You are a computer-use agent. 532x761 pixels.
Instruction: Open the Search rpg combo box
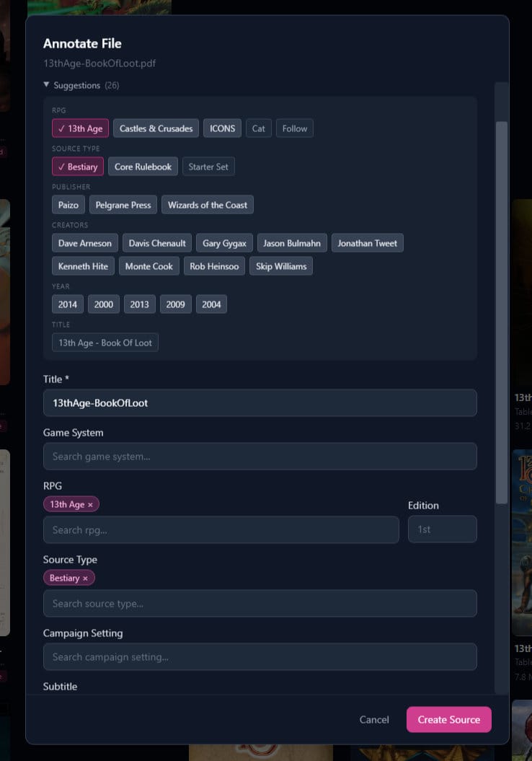click(x=221, y=529)
